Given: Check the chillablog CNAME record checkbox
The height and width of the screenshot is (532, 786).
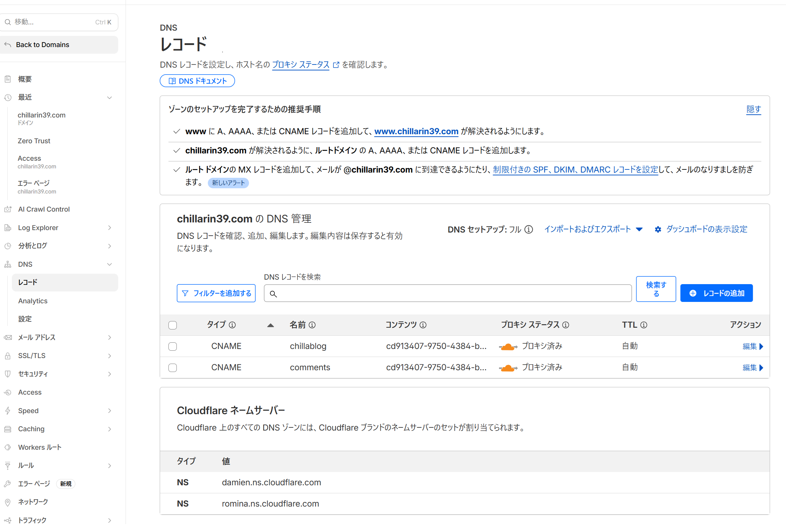Looking at the screenshot, I should coord(173,347).
